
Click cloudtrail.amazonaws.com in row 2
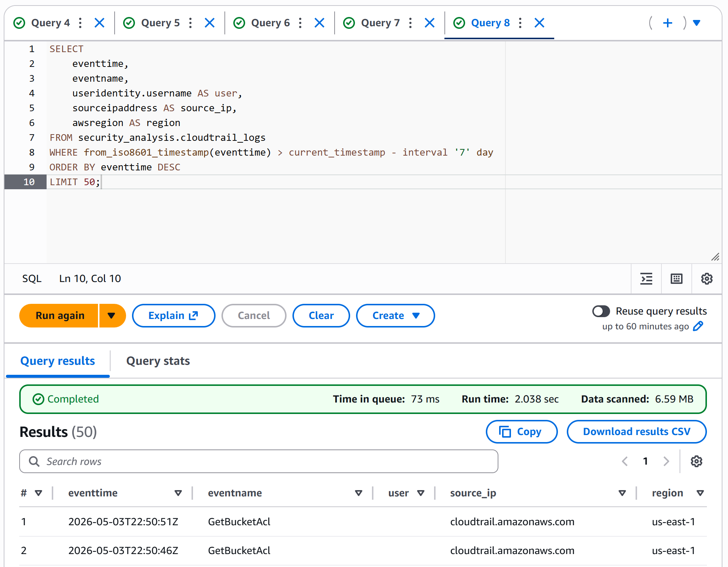tap(512, 551)
